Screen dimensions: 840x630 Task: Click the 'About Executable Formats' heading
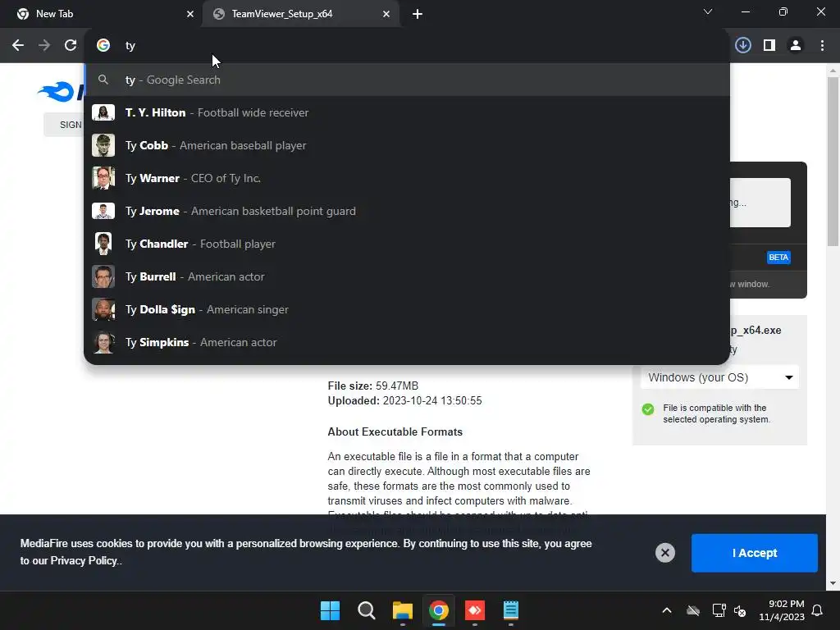tap(395, 431)
